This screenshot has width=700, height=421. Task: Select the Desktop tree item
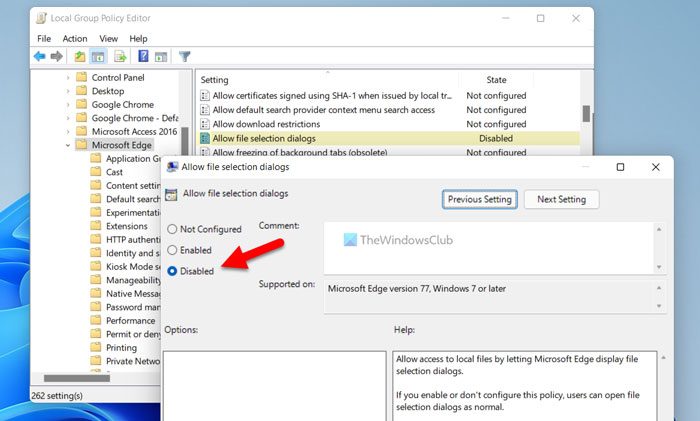(x=108, y=91)
